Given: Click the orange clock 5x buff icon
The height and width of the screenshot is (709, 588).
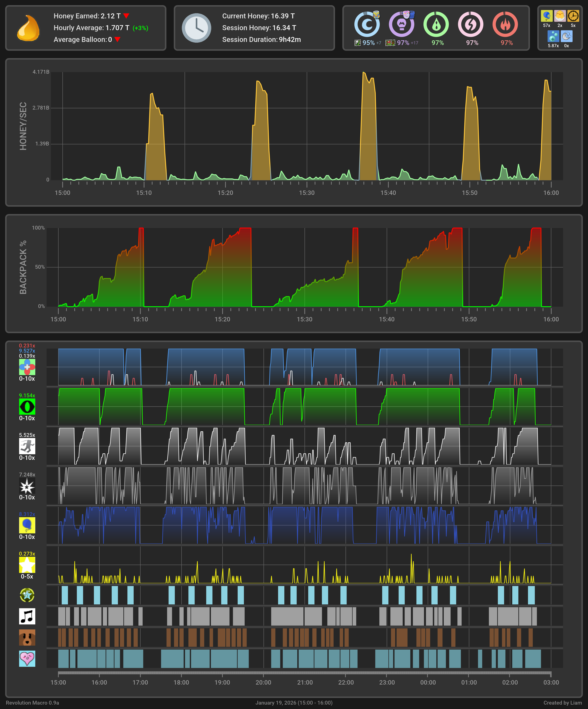Looking at the screenshot, I should (573, 16).
